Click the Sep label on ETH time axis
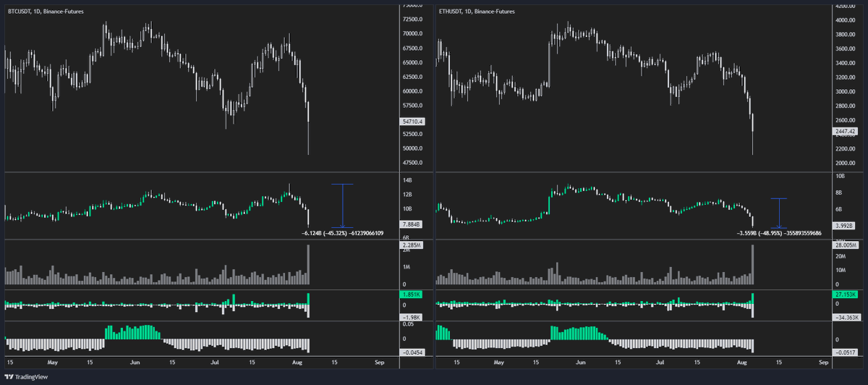 tap(822, 361)
